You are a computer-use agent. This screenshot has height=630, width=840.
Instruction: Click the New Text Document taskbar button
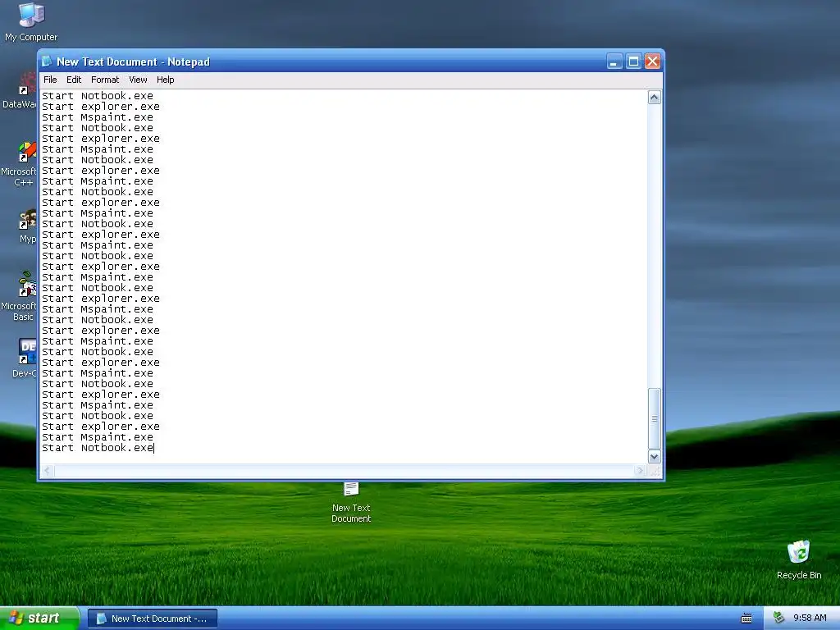pos(152,619)
